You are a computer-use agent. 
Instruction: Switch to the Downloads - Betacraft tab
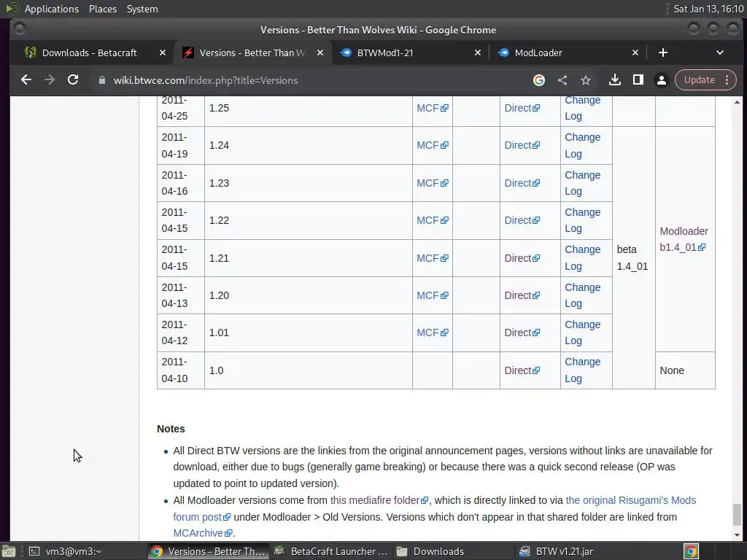tap(89, 52)
